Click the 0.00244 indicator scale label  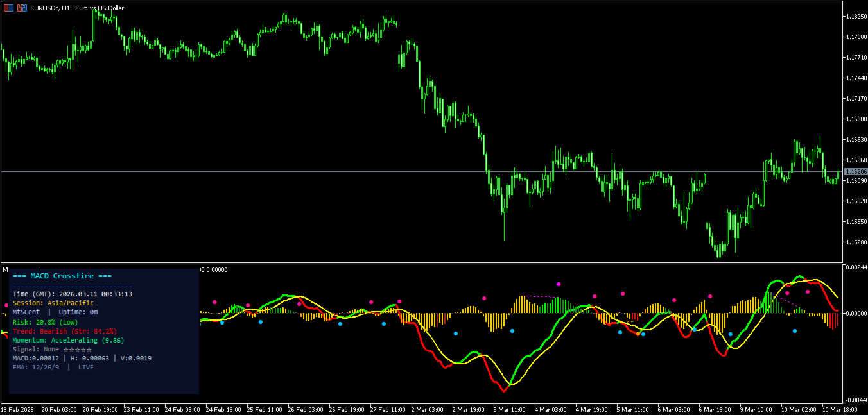point(855,267)
